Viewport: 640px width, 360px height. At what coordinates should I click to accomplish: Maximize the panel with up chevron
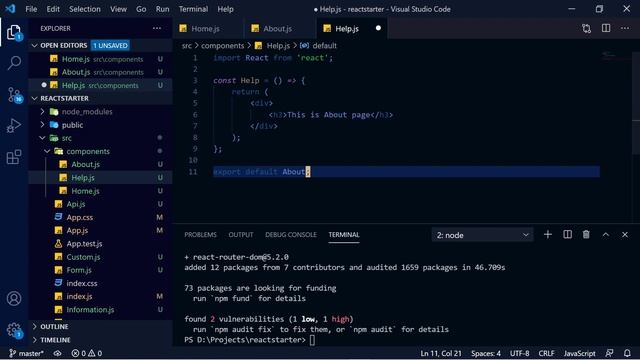tap(606, 234)
